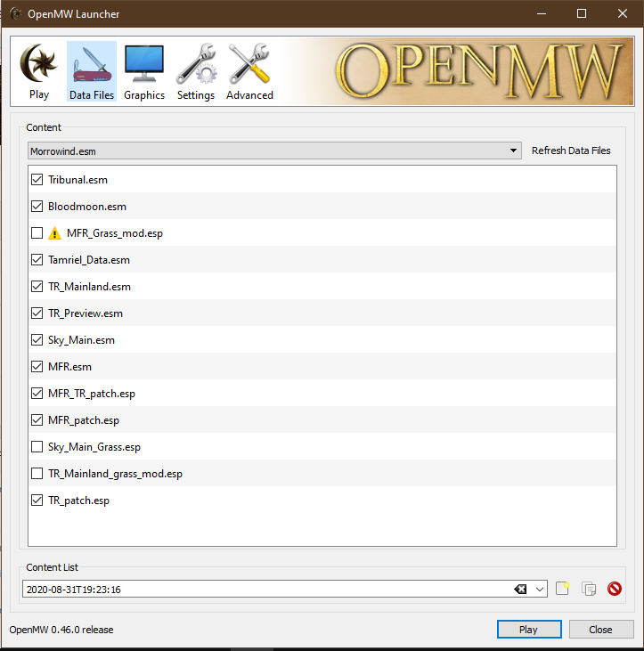Enable MFR_Grass_mod.esp checkbox
The image size is (644, 651).
point(37,233)
